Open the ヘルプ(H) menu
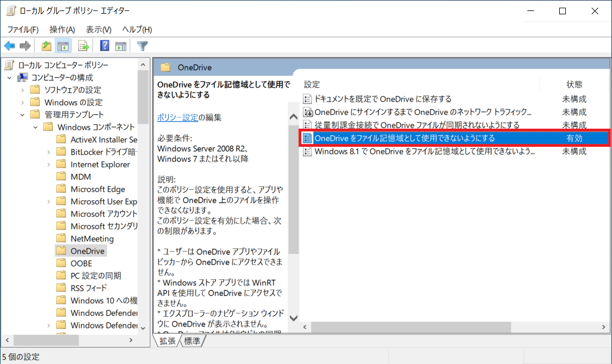This screenshot has width=612, height=364. [x=137, y=29]
